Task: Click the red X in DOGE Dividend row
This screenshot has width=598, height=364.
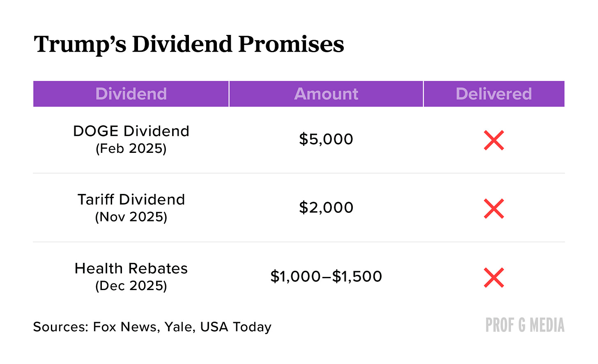Action: coord(494,140)
